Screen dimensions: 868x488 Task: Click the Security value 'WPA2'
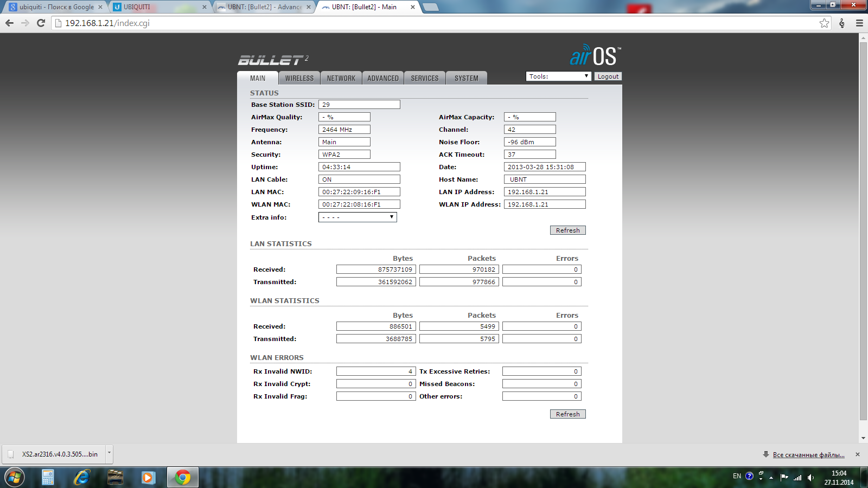344,155
